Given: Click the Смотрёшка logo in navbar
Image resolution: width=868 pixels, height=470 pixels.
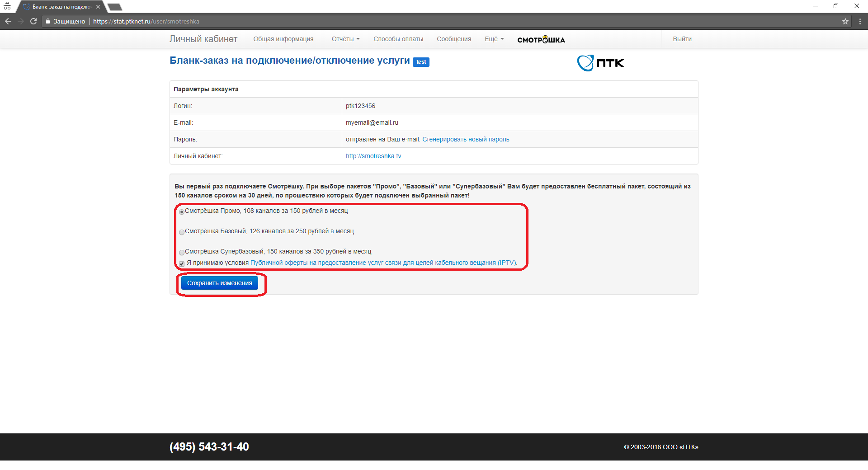Looking at the screenshot, I should click(541, 39).
